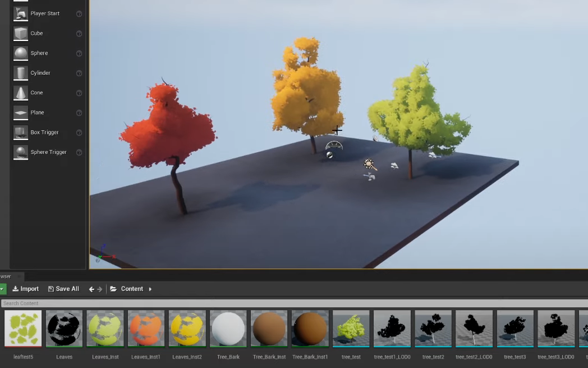The image size is (588, 368).
Task: Select the Tree_Bark material thumbnail
Action: click(x=228, y=328)
